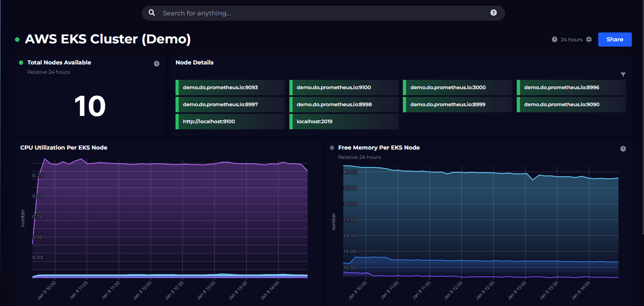Click the grey status dot beside Free Memory title
This screenshot has width=644, height=306.
[332, 148]
